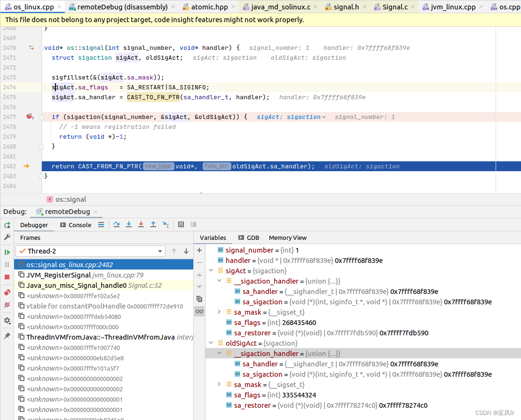Open the Memory View tab
This screenshot has height=420, width=521.
pyautogui.click(x=287, y=238)
